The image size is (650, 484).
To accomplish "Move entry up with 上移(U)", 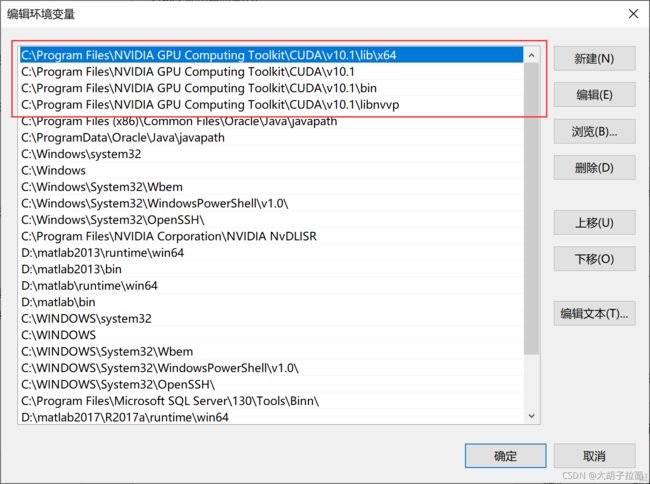I will click(x=594, y=223).
